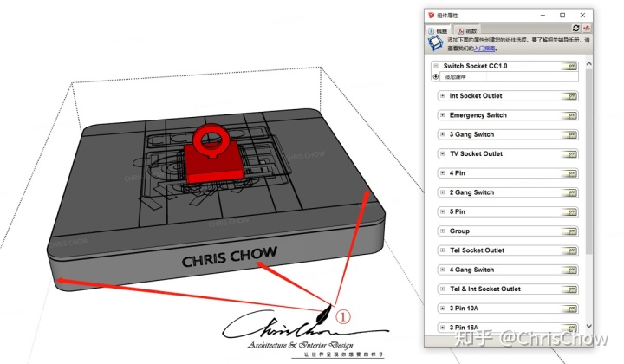The width and height of the screenshot is (624, 364).
Task: Click units icon on 4 Gang Switch row
Action: tap(570, 270)
